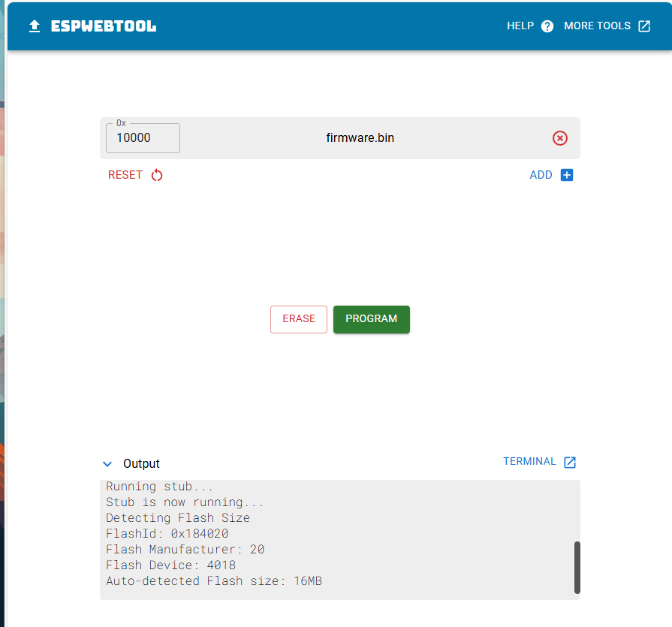Image resolution: width=672 pixels, height=627 pixels.
Task: Collapse the Output section using its chevron
Action: (107, 464)
